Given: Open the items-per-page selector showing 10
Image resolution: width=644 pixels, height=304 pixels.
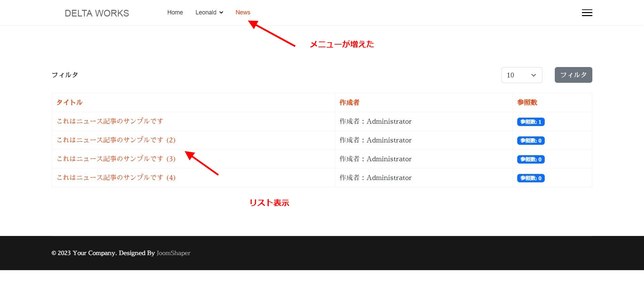Looking at the screenshot, I should pos(521,75).
